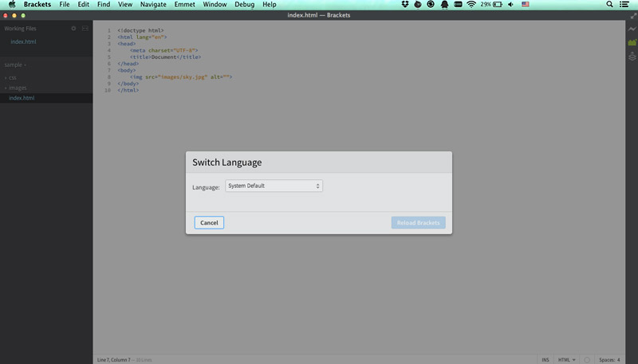Viewport: 638px width, 364px height.
Task: Click the layers extension icon in right toolbar
Action: (632, 56)
